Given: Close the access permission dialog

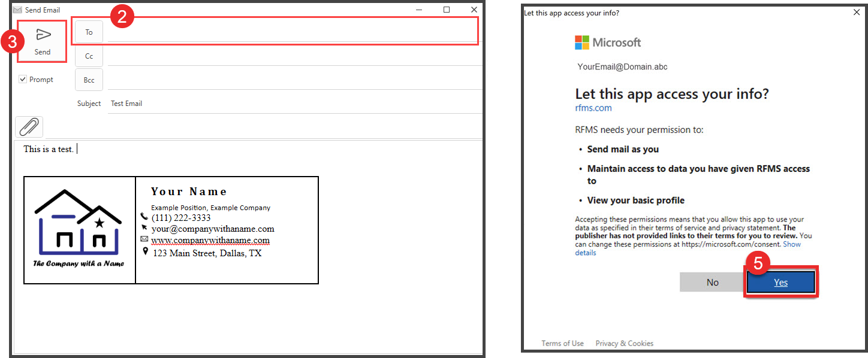Looking at the screenshot, I should (857, 13).
